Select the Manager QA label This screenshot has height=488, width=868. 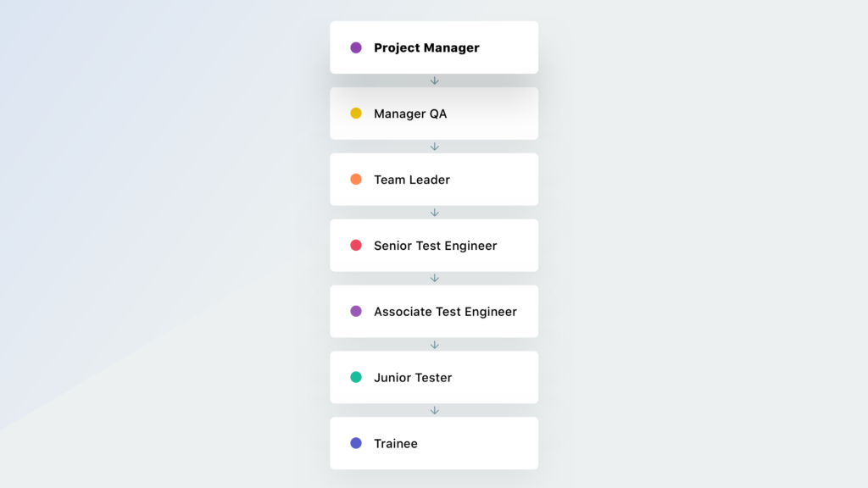coord(410,114)
